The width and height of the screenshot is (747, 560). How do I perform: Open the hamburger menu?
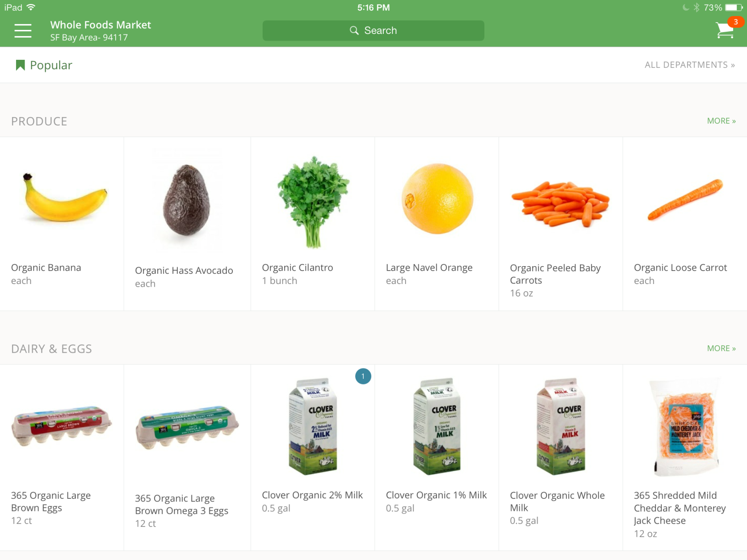pos(23,31)
